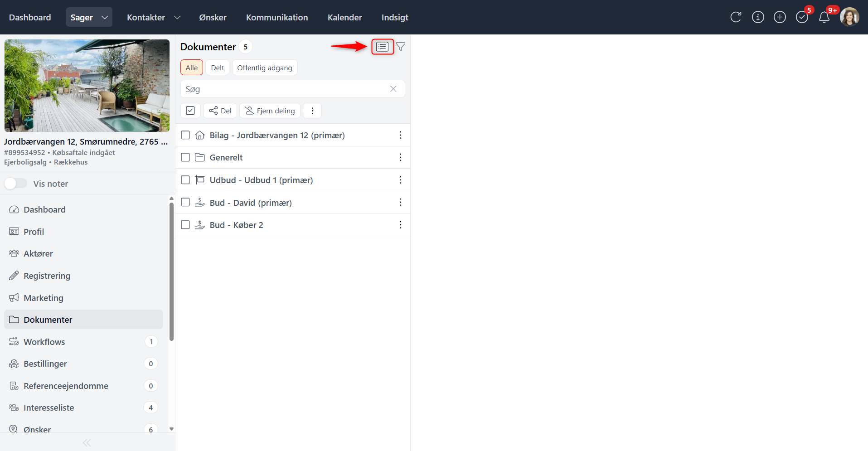Screen dimensions: 868x451
Task: Click the Del share button
Action: click(220, 111)
